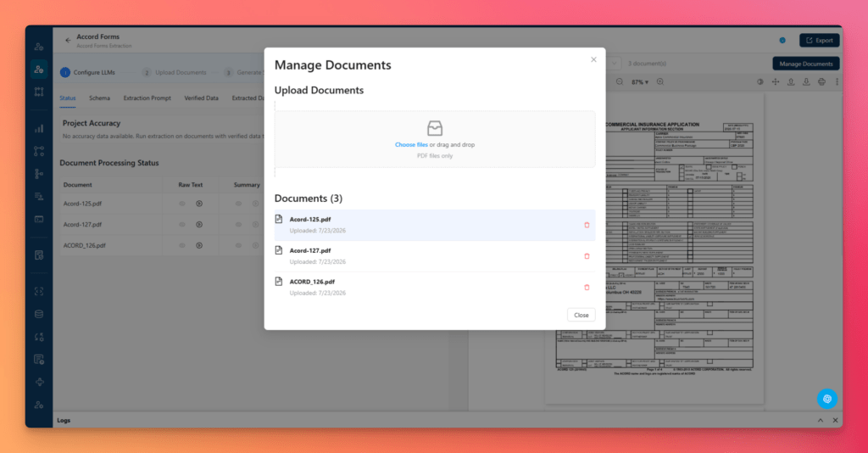Go to step 2 Upload Documents

pyautogui.click(x=174, y=73)
